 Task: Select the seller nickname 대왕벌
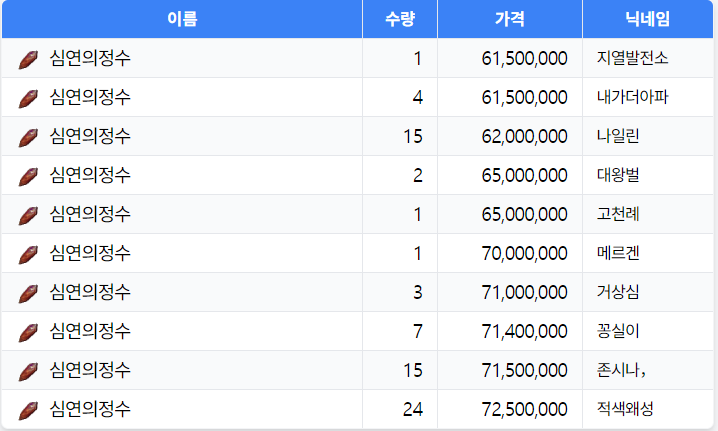click(x=618, y=175)
